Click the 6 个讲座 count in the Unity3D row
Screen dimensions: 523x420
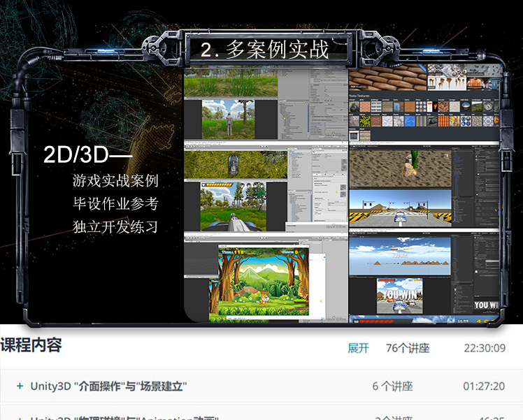pyautogui.click(x=392, y=386)
